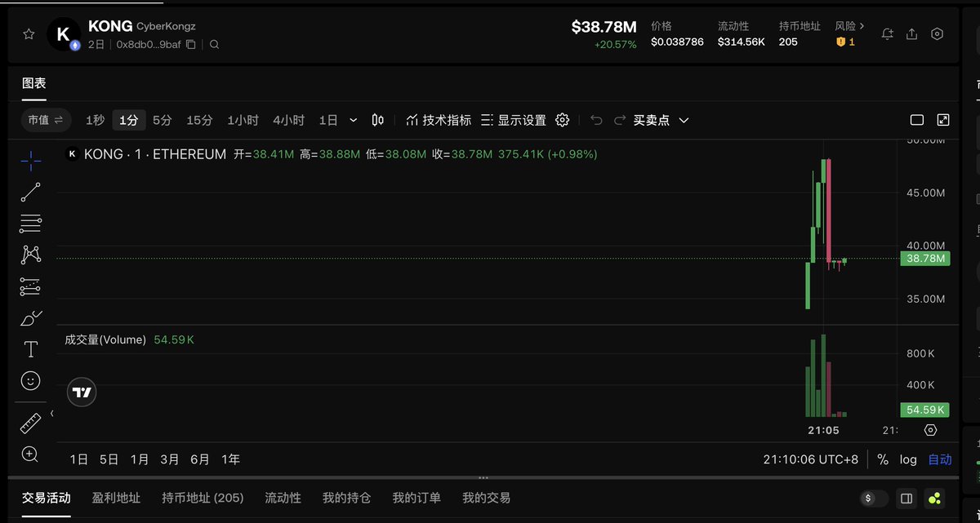Set chart range to 1年

click(x=231, y=459)
